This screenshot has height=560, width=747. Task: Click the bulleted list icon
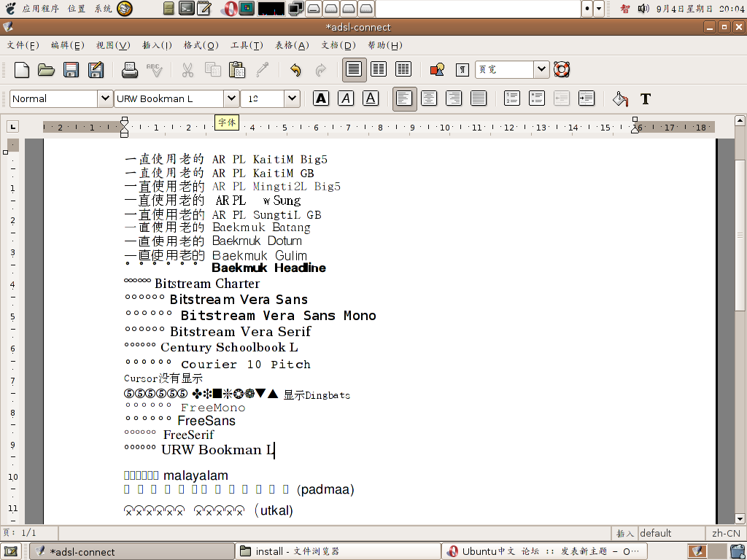click(536, 98)
